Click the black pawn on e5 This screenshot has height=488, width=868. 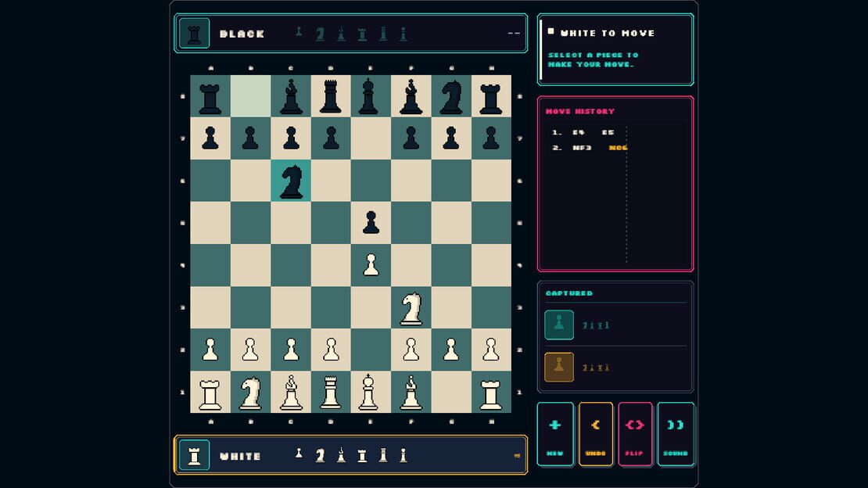tap(371, 223)
